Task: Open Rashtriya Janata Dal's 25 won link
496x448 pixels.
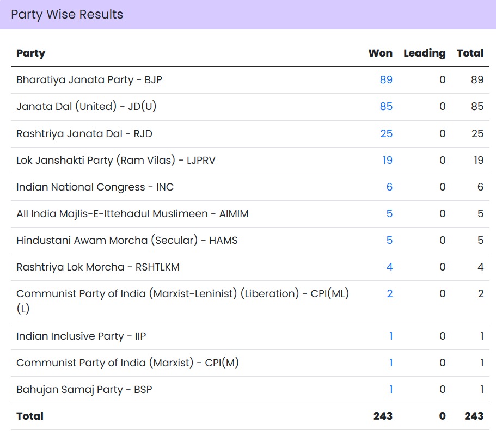Action: [x=386, y=133]
